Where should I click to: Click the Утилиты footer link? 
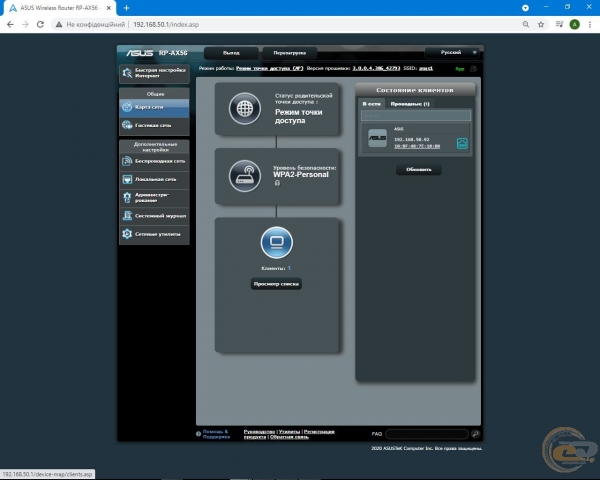289,432
